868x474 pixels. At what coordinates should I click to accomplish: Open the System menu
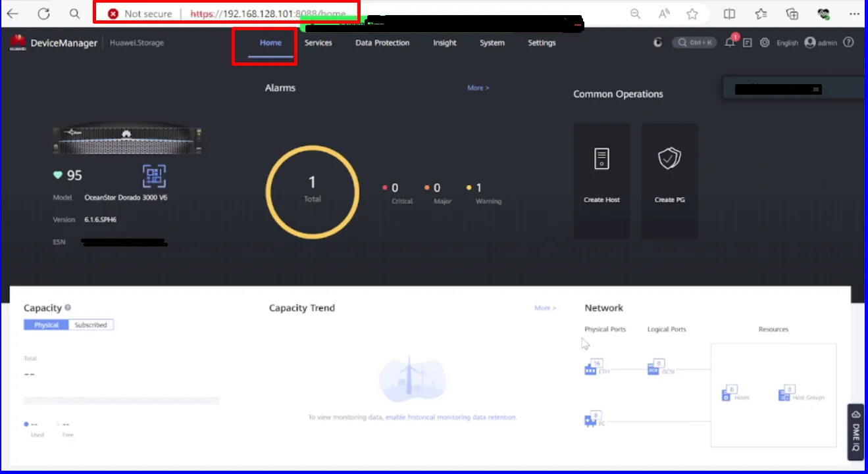(492, 43)
